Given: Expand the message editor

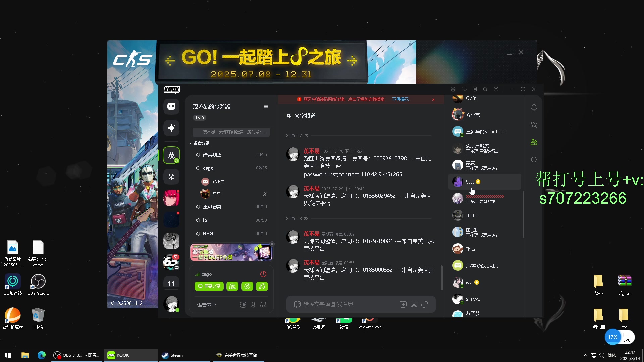Looking at the screenshot, I should (x=425, y=304).
